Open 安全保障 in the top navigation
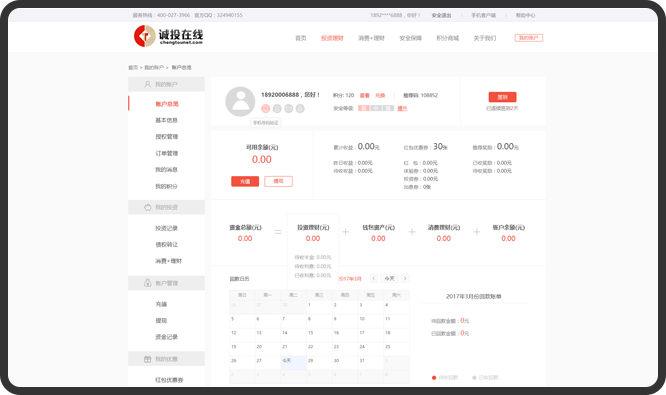Image resolution: width=666 pixels, height=395 pixels. pyautogui.click(x=410, y=38)
